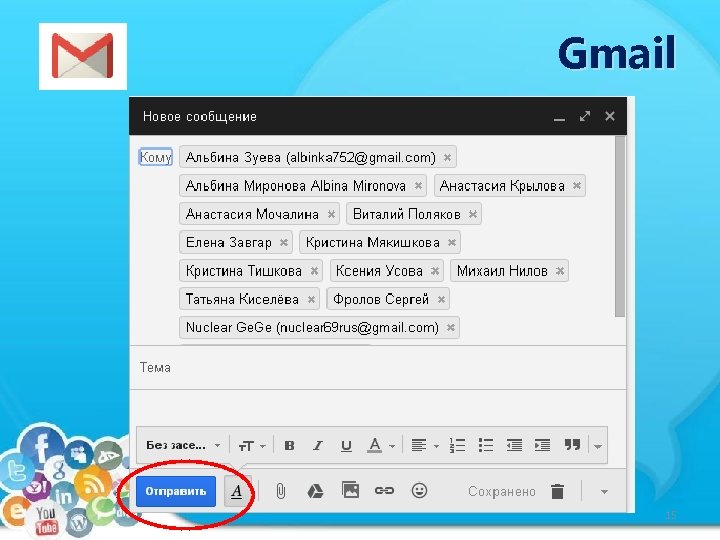The height and width of the screenshot is (540, 720).
Task: Insert a link with chain icon
Action: click(384, 491)
